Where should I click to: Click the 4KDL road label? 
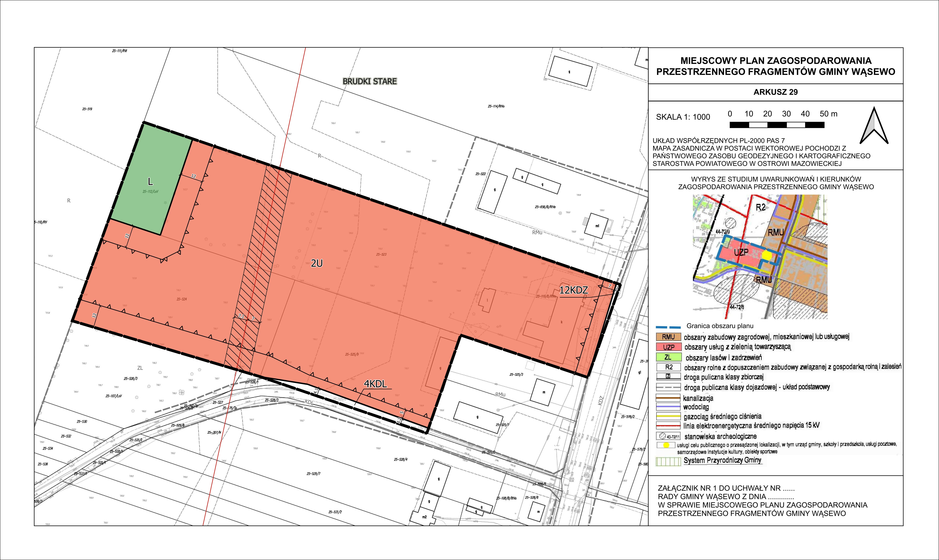pos(376,384)
